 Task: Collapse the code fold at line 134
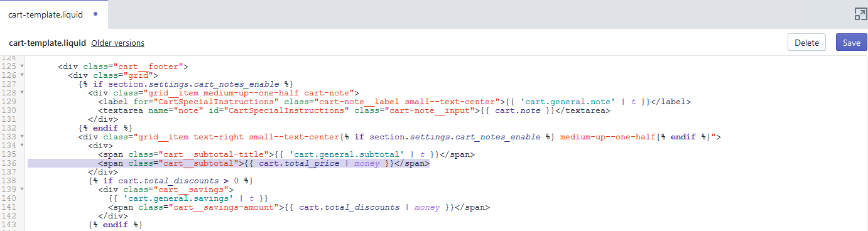click(x=22, y=145)
